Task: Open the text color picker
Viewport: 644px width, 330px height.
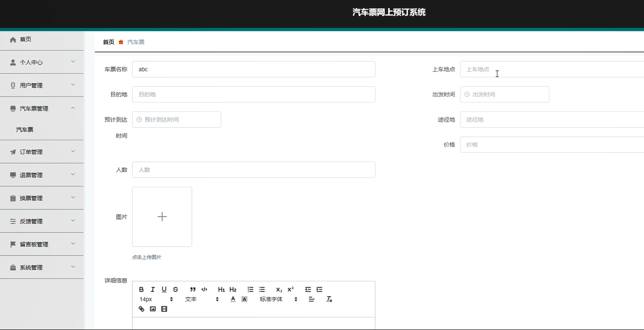Action: tap(233, 299)
